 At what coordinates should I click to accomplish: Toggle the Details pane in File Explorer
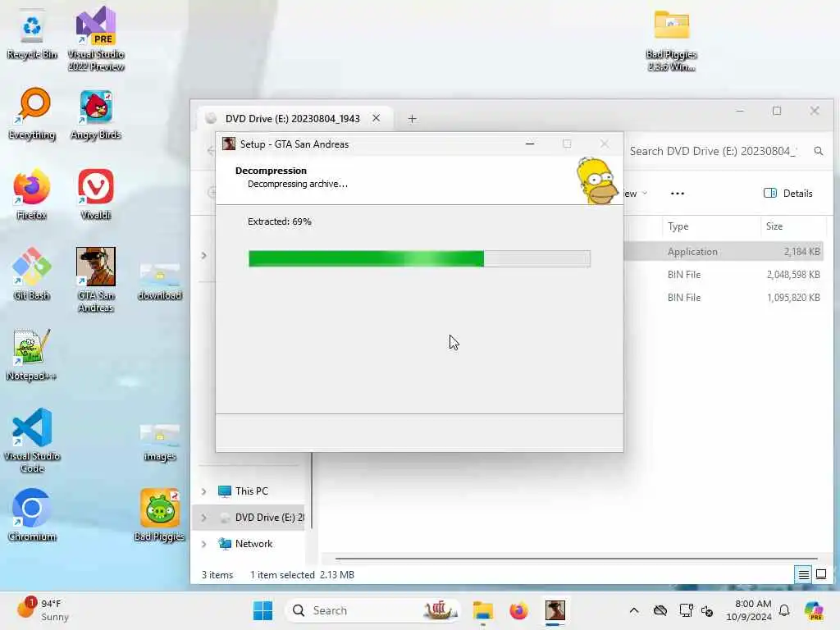788,194
